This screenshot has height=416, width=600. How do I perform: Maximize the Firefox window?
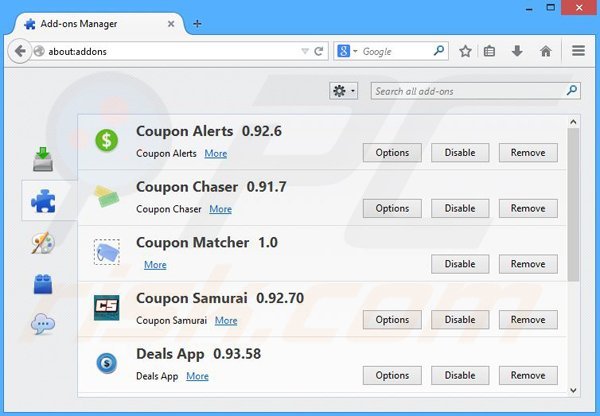click(x=551, y=8)
